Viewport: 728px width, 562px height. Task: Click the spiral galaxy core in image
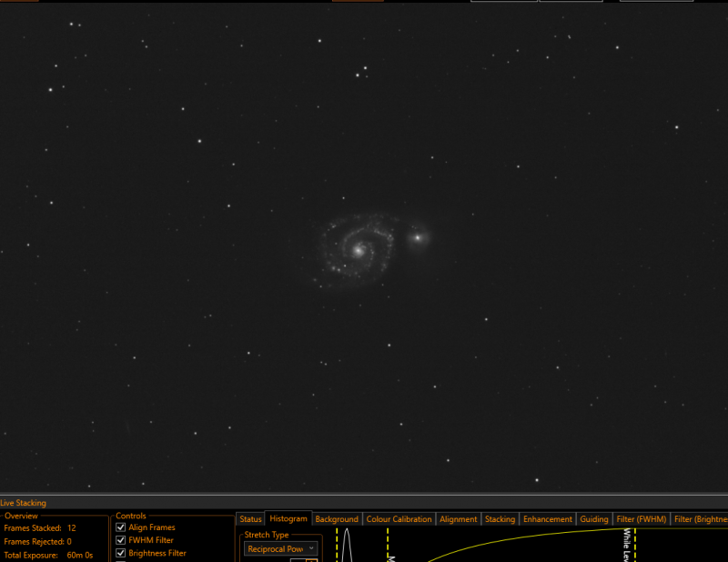[358, 251]
